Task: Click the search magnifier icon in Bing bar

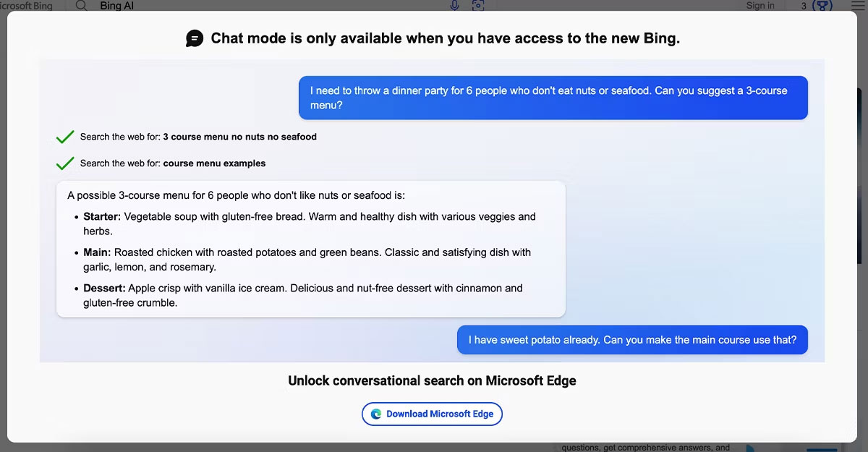Action: tap(82, 6)
